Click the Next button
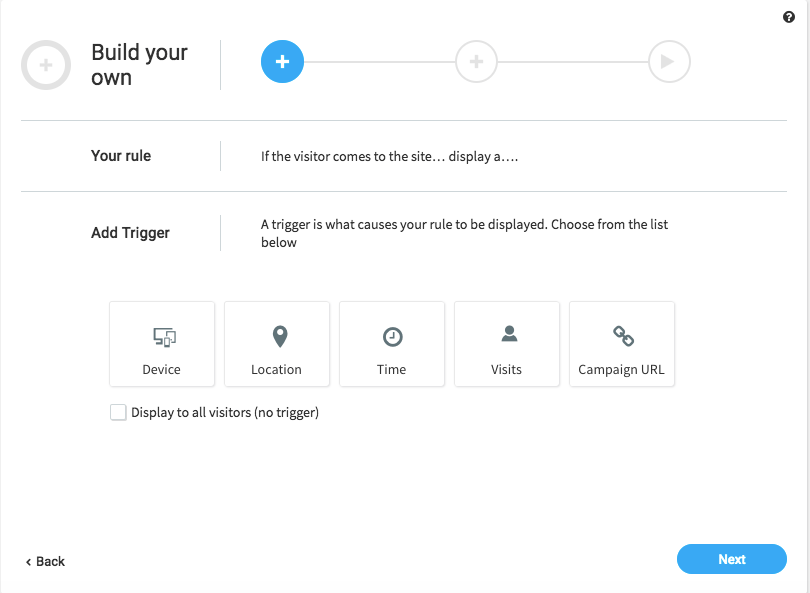Viewport: 810px width, 593px height. coord(731,559)
